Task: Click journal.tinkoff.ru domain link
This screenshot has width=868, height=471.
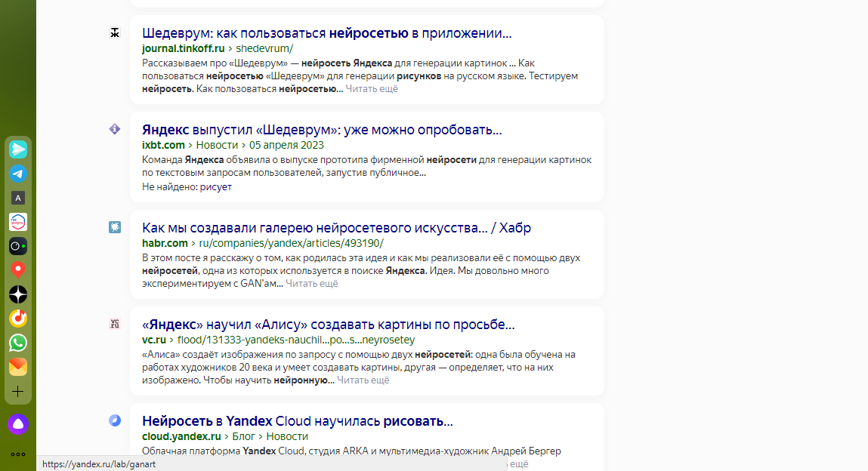Action: click(184, 48)
